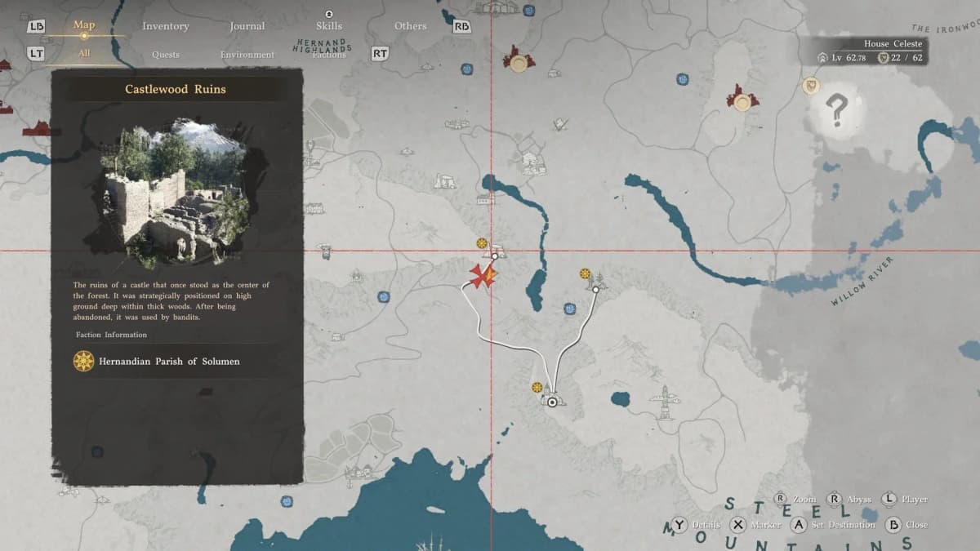Viewport: 980px width, 551px height.
Task: Click the Marker button prompt
Action: pos(738,525)
